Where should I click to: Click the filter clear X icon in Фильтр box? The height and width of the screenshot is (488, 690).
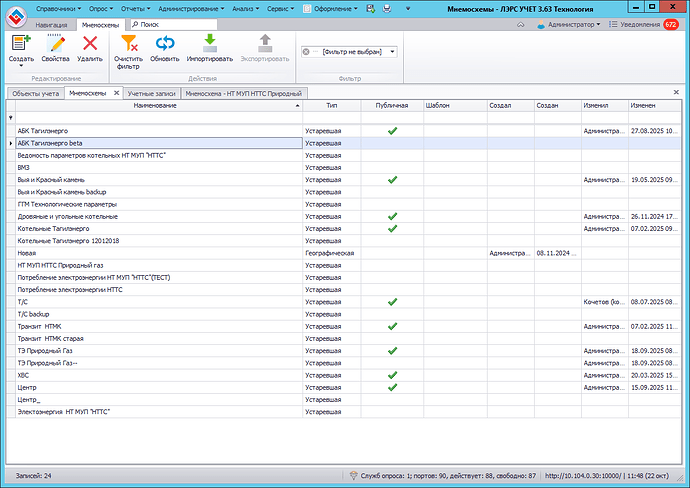(x=305, y=51)
